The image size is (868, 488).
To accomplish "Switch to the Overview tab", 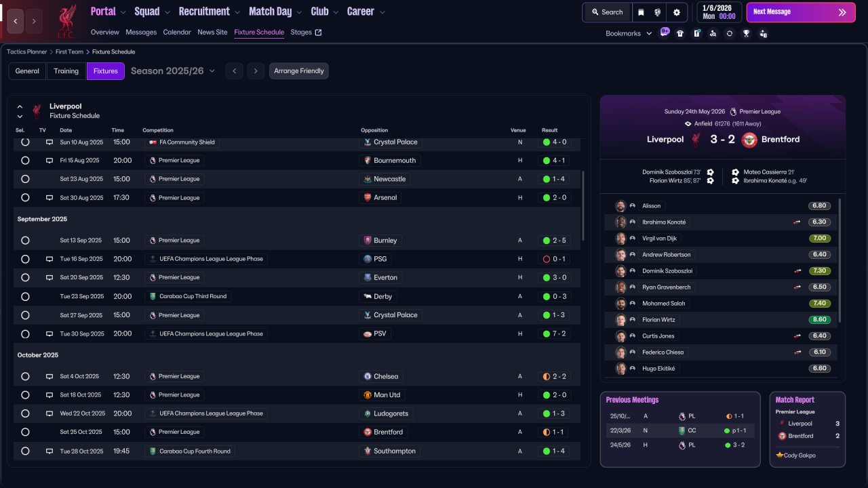I will point(104,32).
